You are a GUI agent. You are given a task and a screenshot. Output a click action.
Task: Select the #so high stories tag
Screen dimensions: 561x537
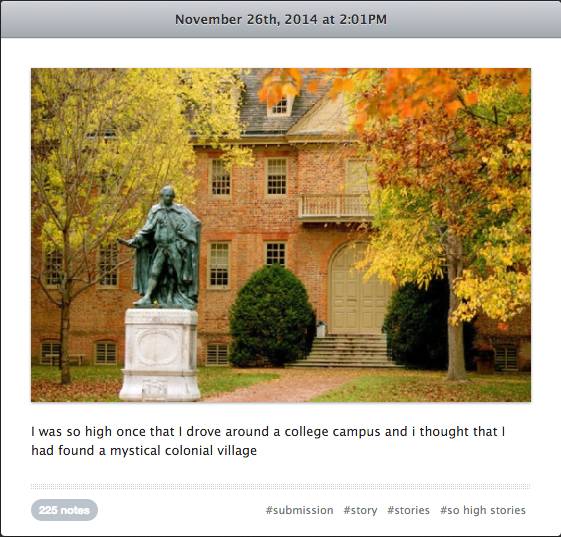pos(483,510)
